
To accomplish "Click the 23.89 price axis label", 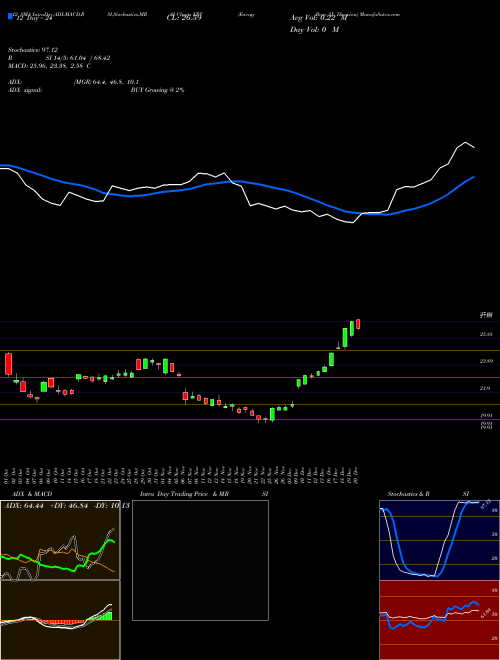I will [x=487, y=361].
